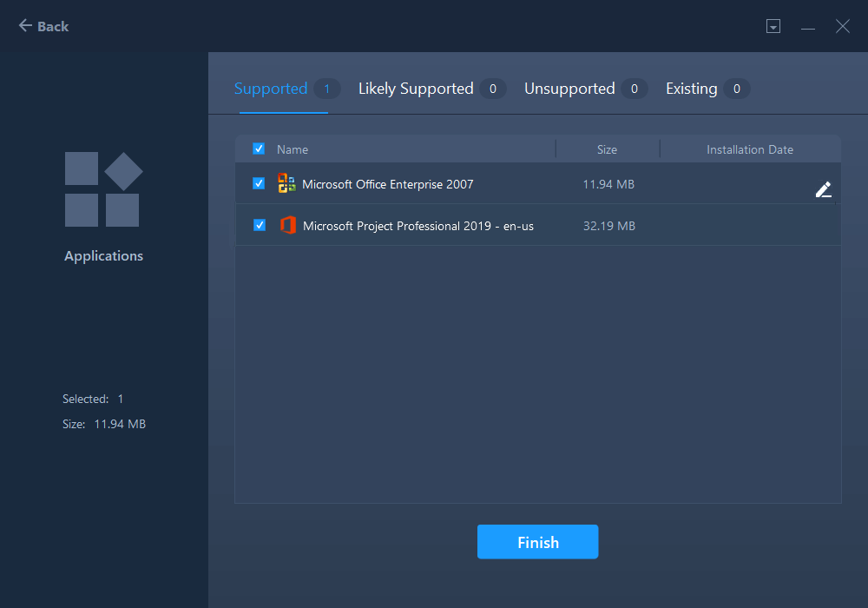Screen dimensions: 868x608
Task: Sort by Installation Date column header
Action: pyautogui.click(x=750, y=149)
